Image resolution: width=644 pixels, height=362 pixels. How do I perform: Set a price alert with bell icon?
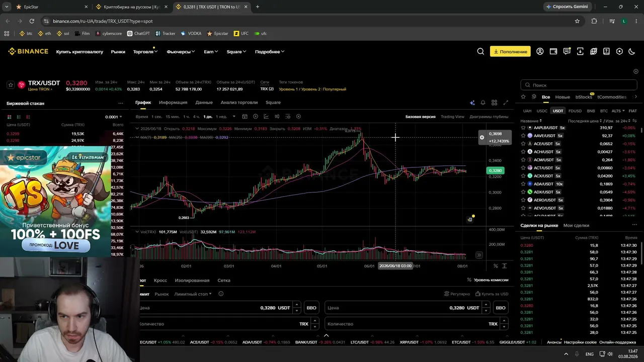483,103
